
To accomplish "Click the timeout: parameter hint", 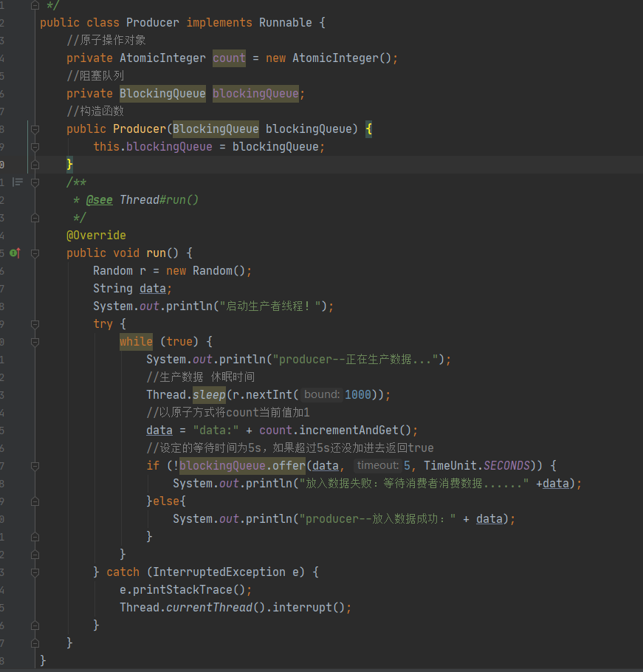I will [377, 465].
